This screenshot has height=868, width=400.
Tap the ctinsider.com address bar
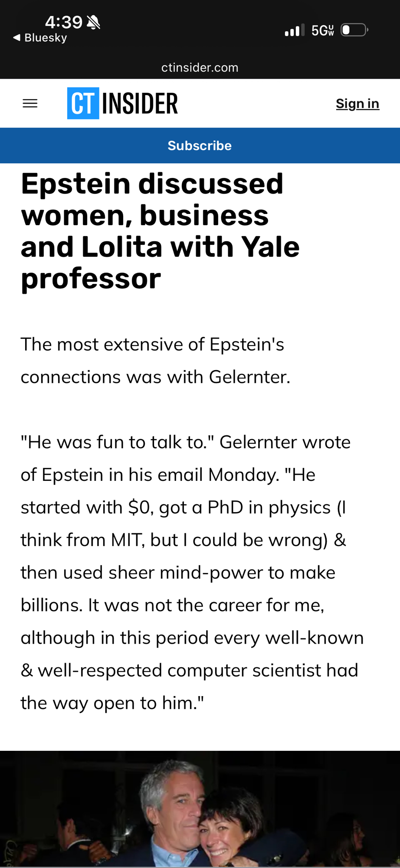200,68
